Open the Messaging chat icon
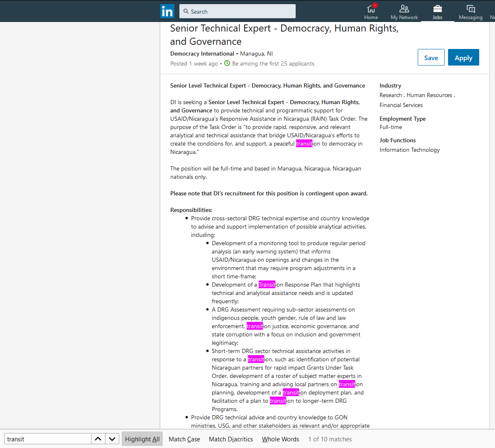Viewport: 495px width, 448px height. pos(470,9)
